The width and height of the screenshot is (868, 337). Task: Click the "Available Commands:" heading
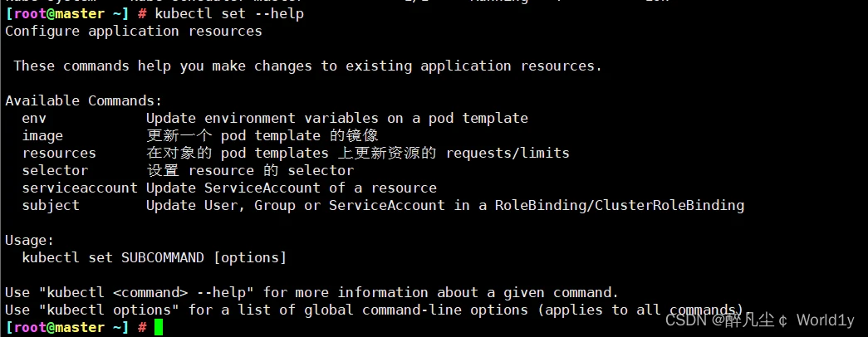pyautogui.click(x=84, y=100)
